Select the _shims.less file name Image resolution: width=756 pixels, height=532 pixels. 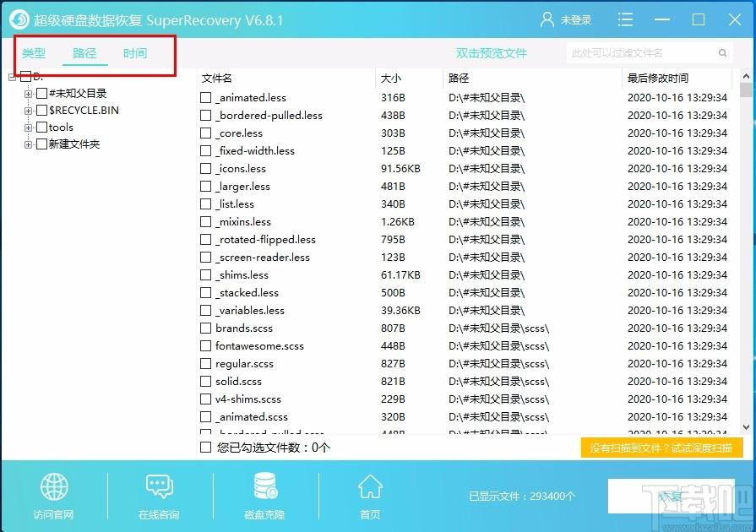[242, 275]
